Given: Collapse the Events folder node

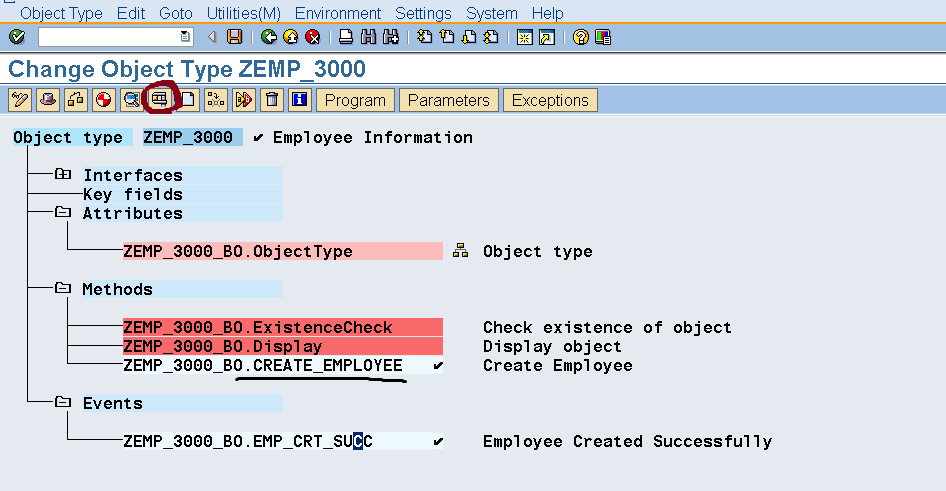Looking at the screenshot, I should pos(63,403).
